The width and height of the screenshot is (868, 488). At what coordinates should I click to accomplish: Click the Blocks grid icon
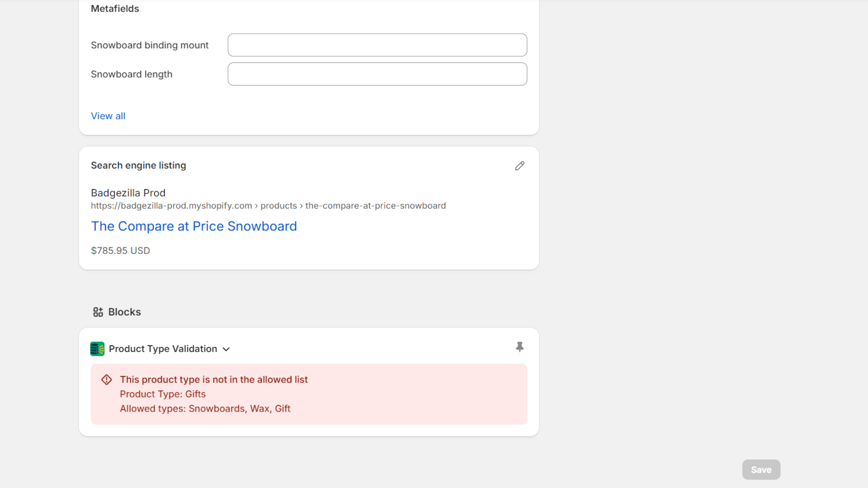[98, 312]
